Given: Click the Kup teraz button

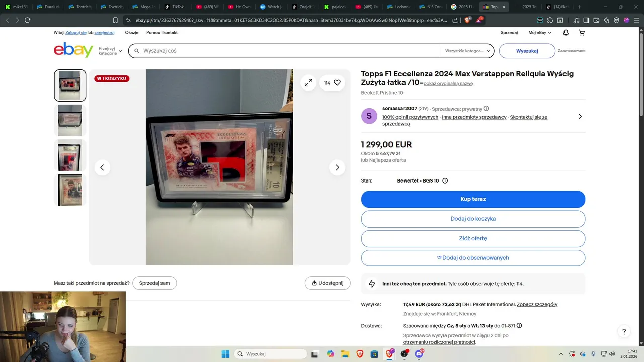Looking at the screenshot, I should point(473,199).
